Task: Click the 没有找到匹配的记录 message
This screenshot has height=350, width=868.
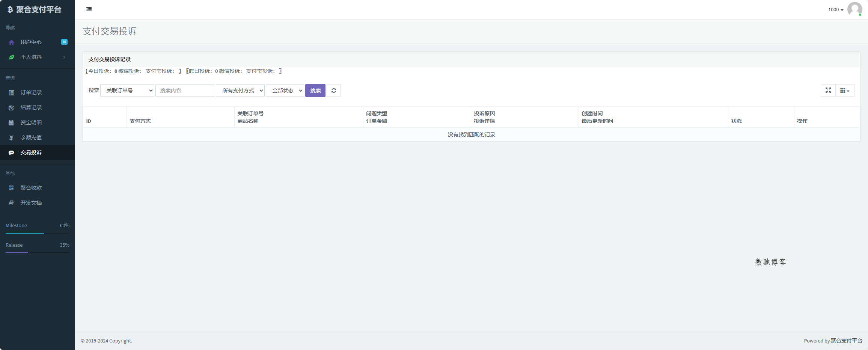Action: tap(472, 134)
